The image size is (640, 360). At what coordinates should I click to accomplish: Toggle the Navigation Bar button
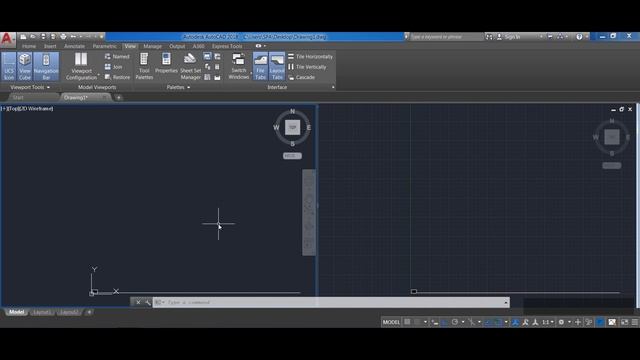tap(46, 66)
